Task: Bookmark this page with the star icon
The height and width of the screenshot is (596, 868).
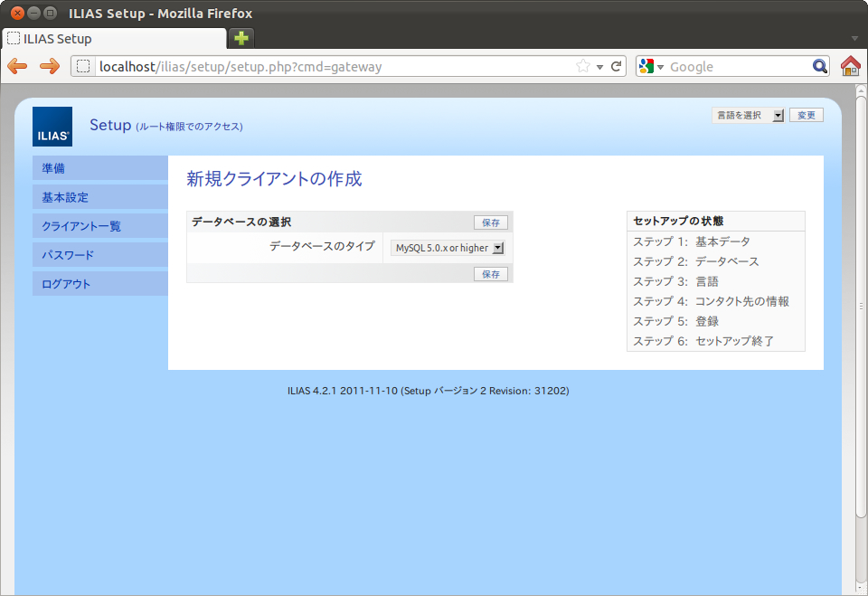Action: (x=583, y=66)
